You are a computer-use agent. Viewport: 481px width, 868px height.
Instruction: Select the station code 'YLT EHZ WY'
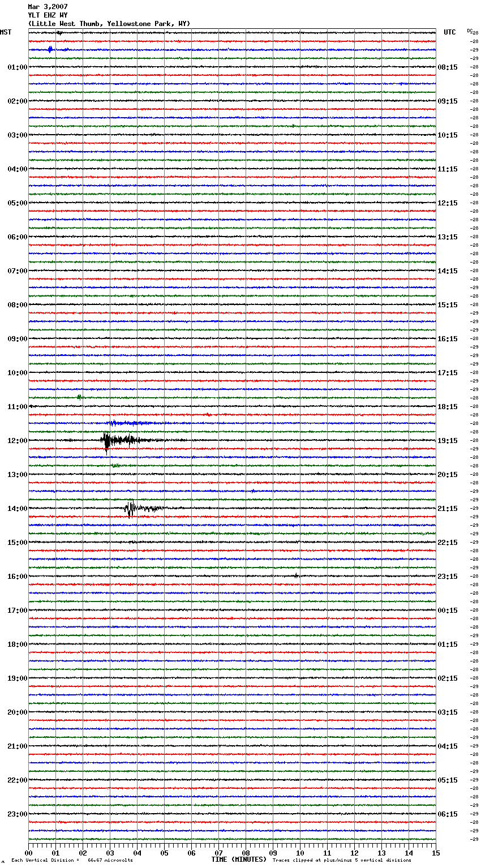tap(48, 15)
